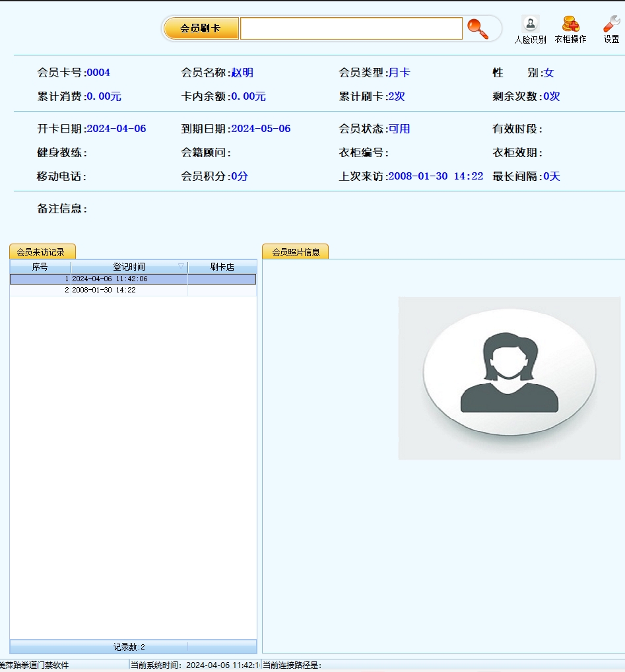Open 设置 settings with wrench icon

pyautogui.click(x=611, y=30)
